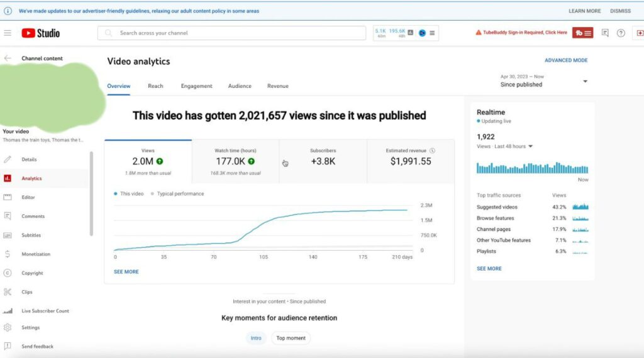Open the Editor section icon
The width and height of the screenshot is (644, 358).
pyautogui.click(x=8, y=197)
